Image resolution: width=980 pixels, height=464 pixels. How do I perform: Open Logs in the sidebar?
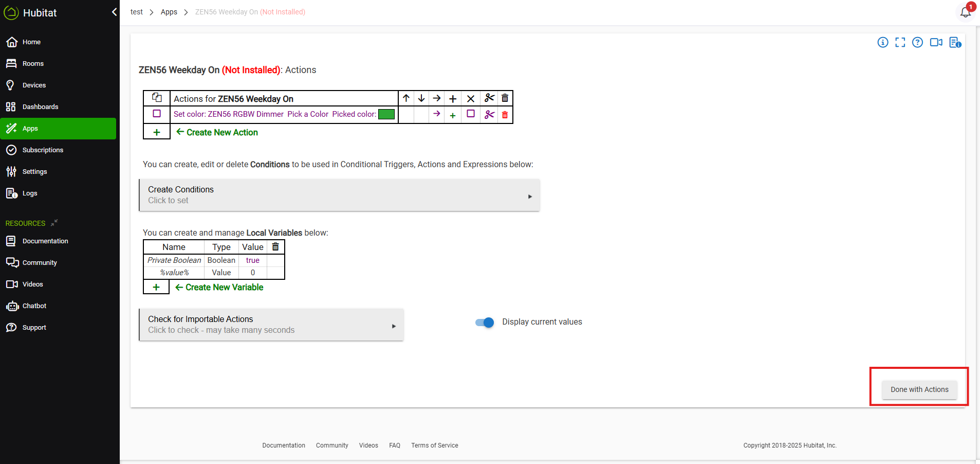coord(58,193)
